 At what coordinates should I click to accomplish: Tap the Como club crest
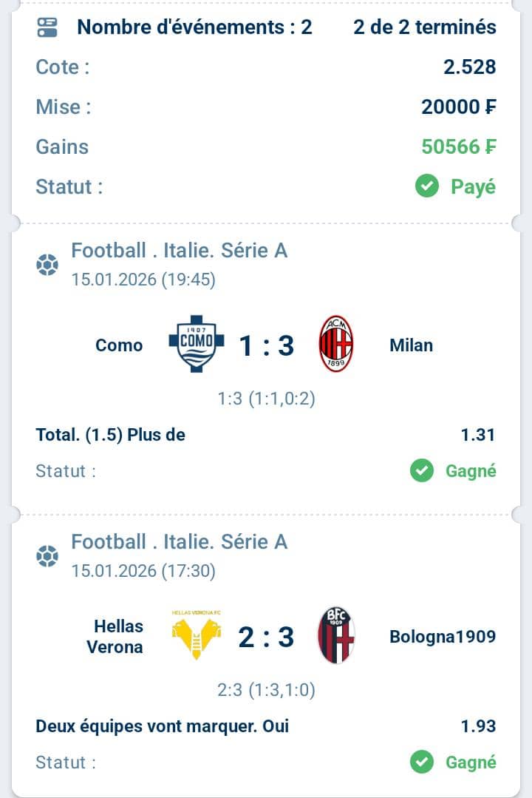pyautogui.click(x=196, y=344)
